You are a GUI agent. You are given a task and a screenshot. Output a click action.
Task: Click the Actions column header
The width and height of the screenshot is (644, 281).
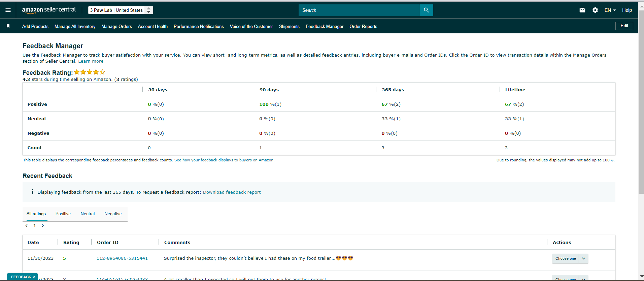562,242
